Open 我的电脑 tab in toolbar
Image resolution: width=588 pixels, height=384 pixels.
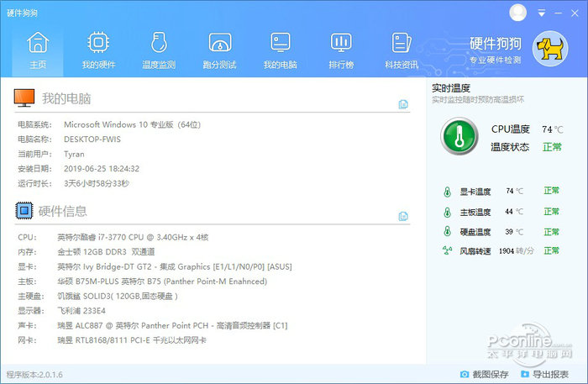tap(280, 51)
